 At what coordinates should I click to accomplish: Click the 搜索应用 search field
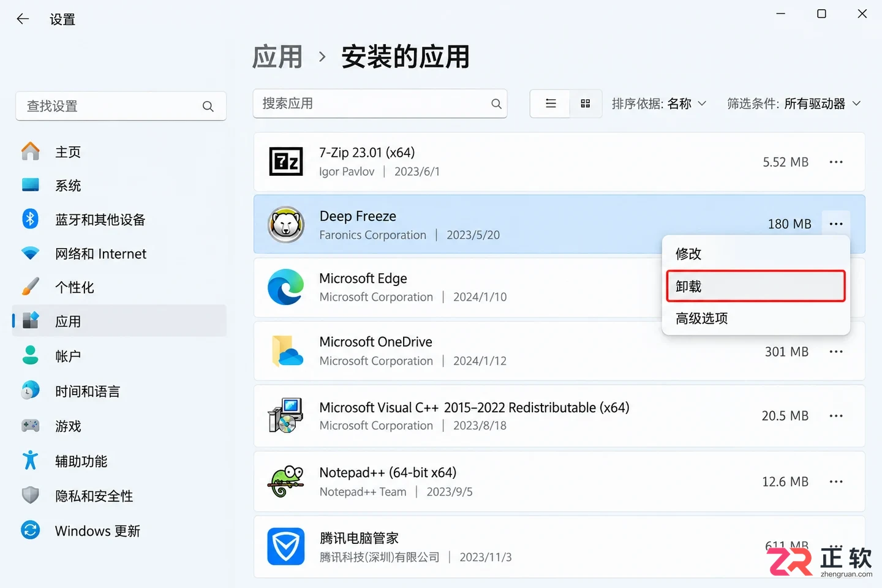380,104
